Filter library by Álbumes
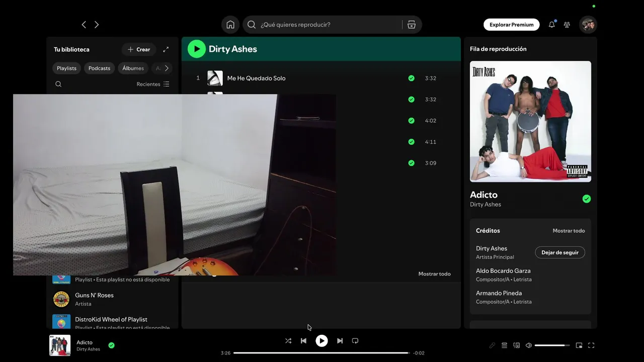This screenshot has height=362, width=644. click(x=133, y=68)
